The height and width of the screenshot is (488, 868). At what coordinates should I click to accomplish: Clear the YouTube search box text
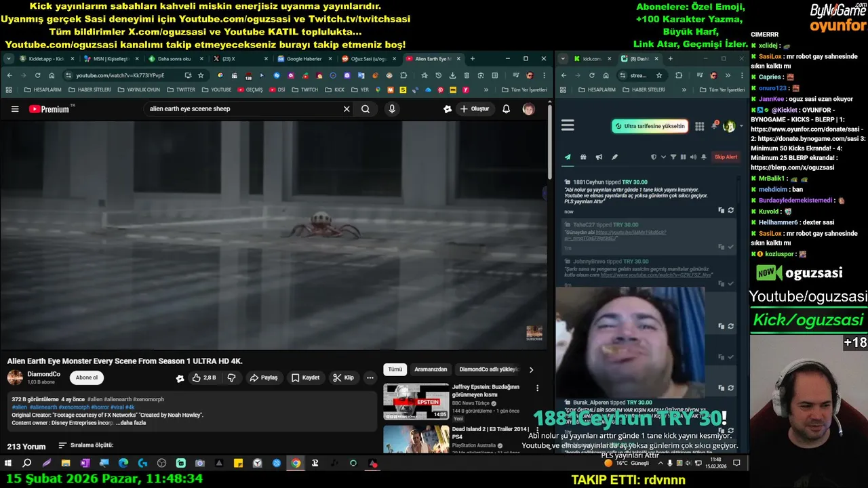347,109
